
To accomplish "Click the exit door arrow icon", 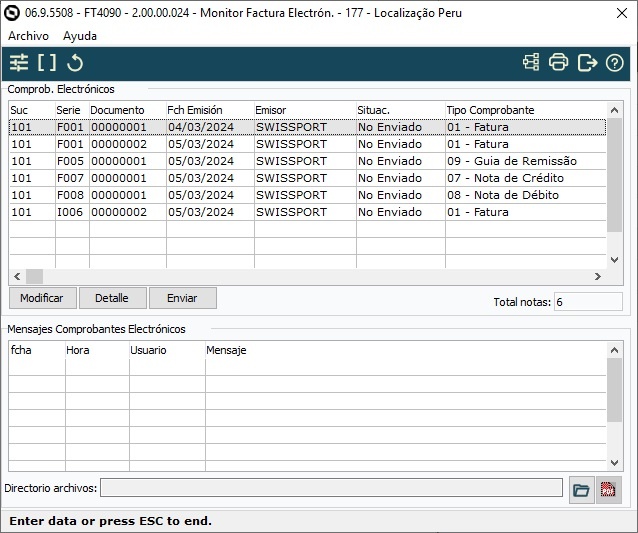I will (587, 63).
